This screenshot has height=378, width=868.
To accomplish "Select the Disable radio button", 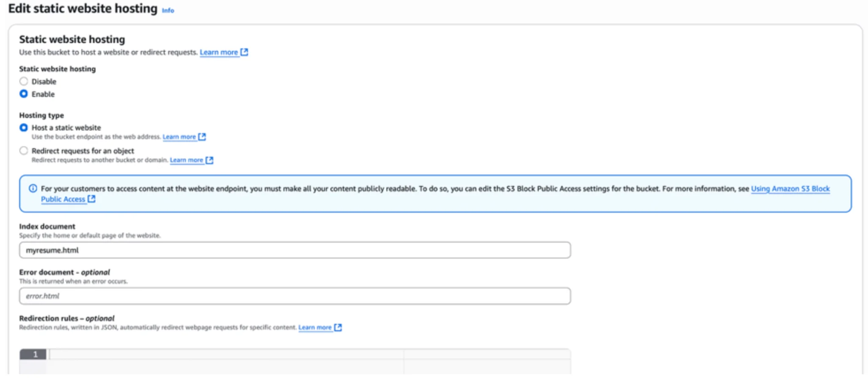I will [x=24, y=81].
